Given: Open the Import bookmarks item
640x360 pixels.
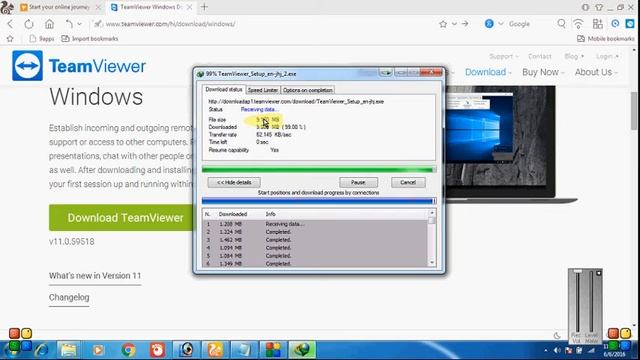Looking at the screenshot, I should (x=89, y=39).
